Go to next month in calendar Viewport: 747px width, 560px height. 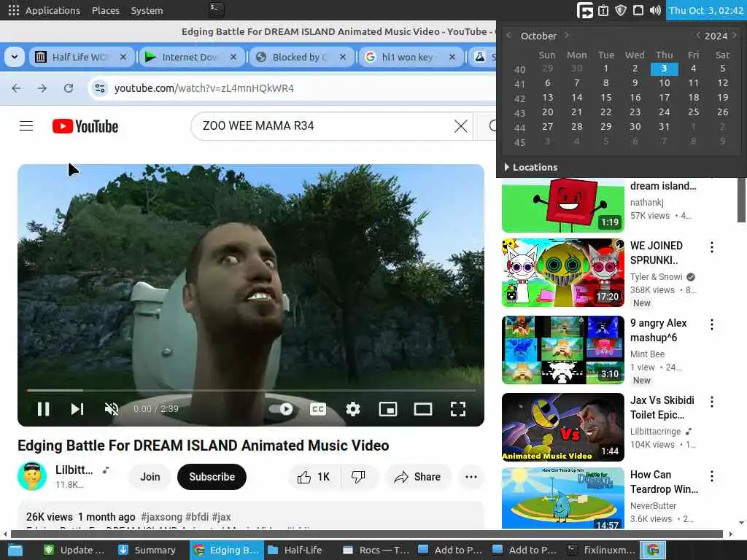tap(567, 35)
